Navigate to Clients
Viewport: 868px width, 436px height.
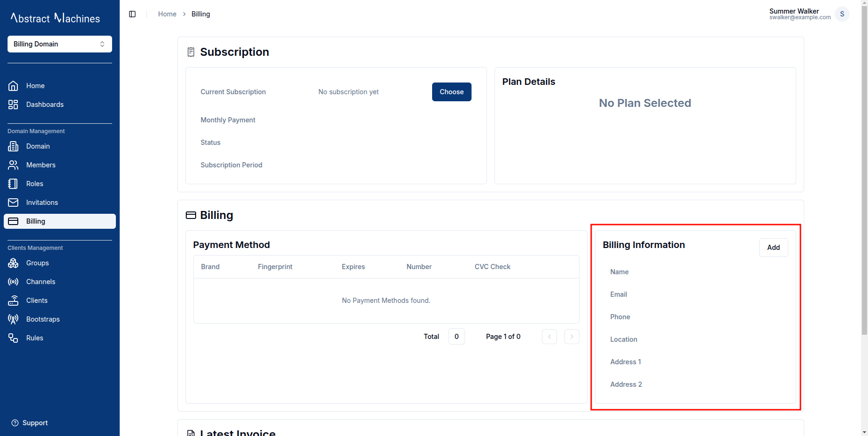pyautogui.click(x=60, y=301)
